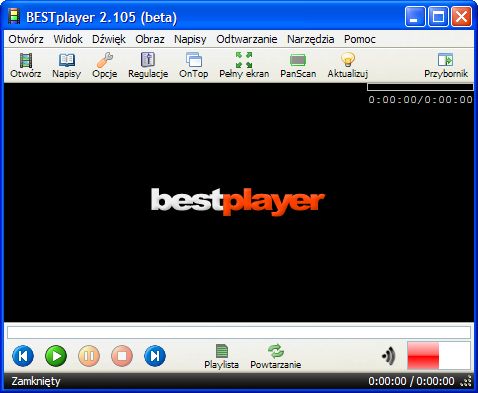Open the Regulacje adjustments icon

pyautogui.click(x=148, y=65)
